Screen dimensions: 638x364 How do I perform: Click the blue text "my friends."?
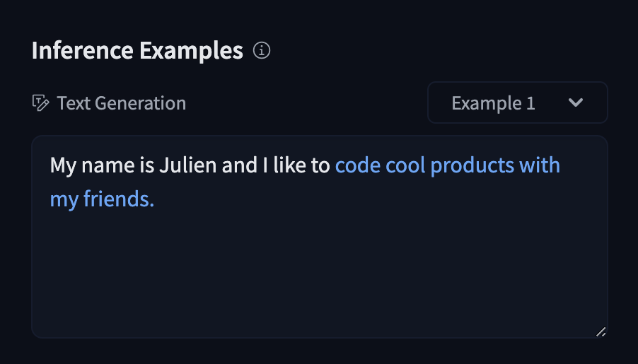102,200
